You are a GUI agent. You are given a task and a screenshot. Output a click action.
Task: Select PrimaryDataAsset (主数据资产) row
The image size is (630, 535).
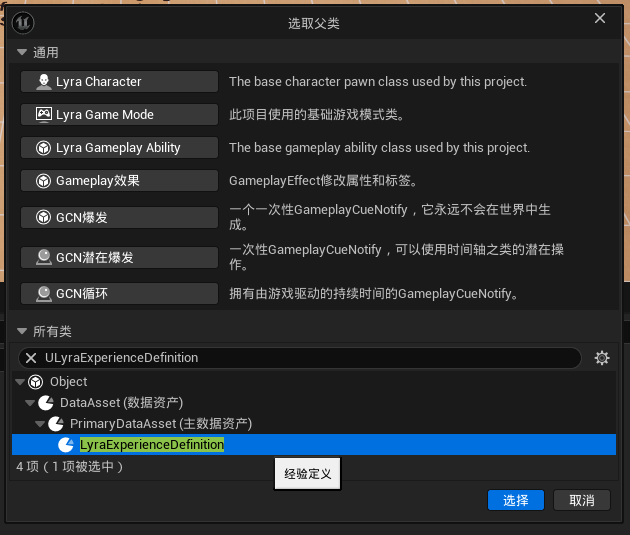pyautogui.click(x=314, y=424)
